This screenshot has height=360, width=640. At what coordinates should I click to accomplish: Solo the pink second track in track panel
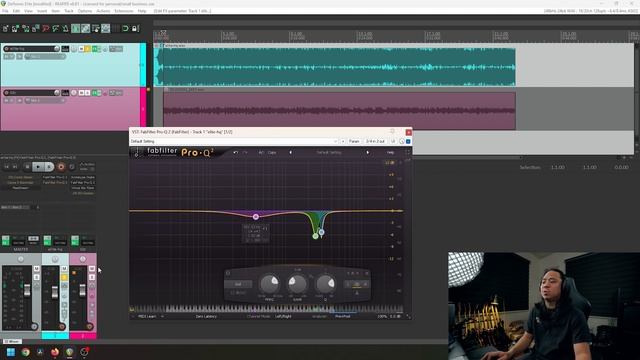[x=87, y=93]
